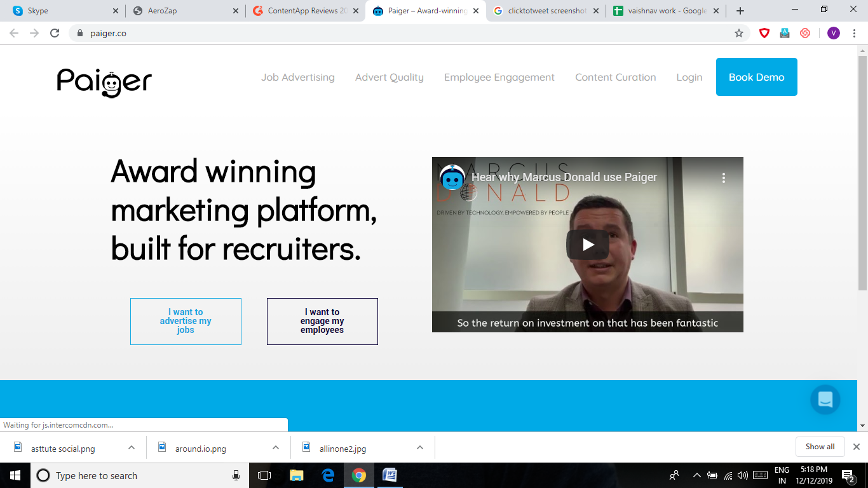Switch to the AeroZap tab

coord(186,11)
